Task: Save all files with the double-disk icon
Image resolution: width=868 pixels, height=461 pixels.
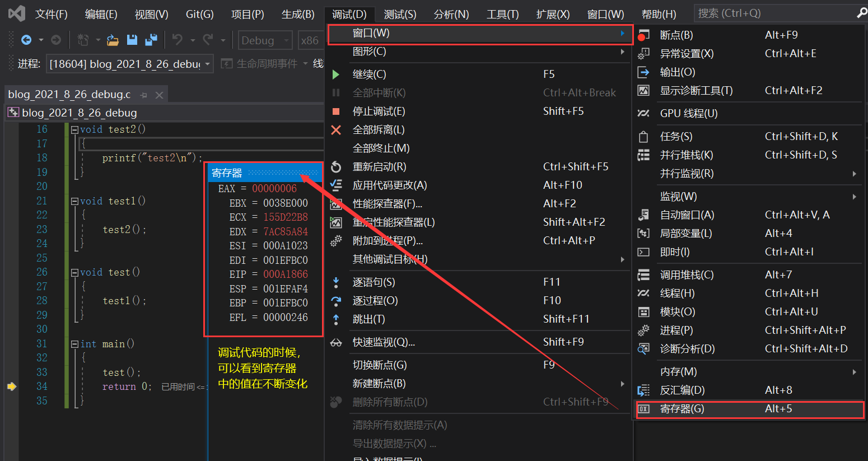Action: coord(151,40)
